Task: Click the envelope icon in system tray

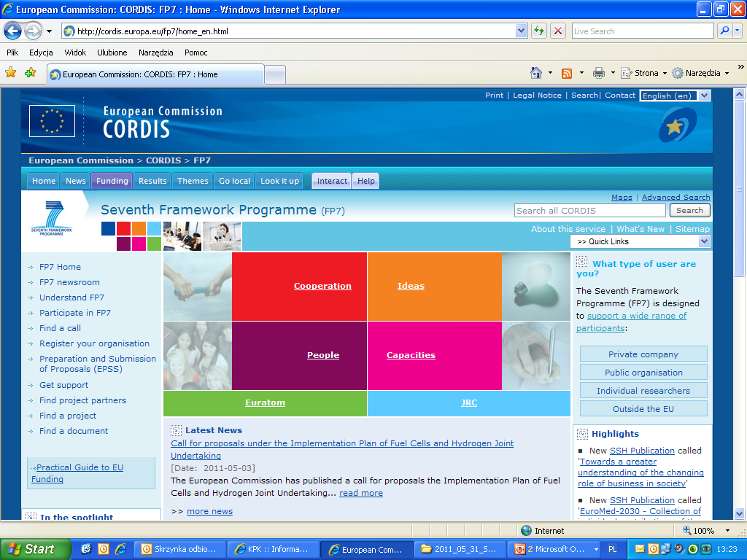Action: pos(640,549)
